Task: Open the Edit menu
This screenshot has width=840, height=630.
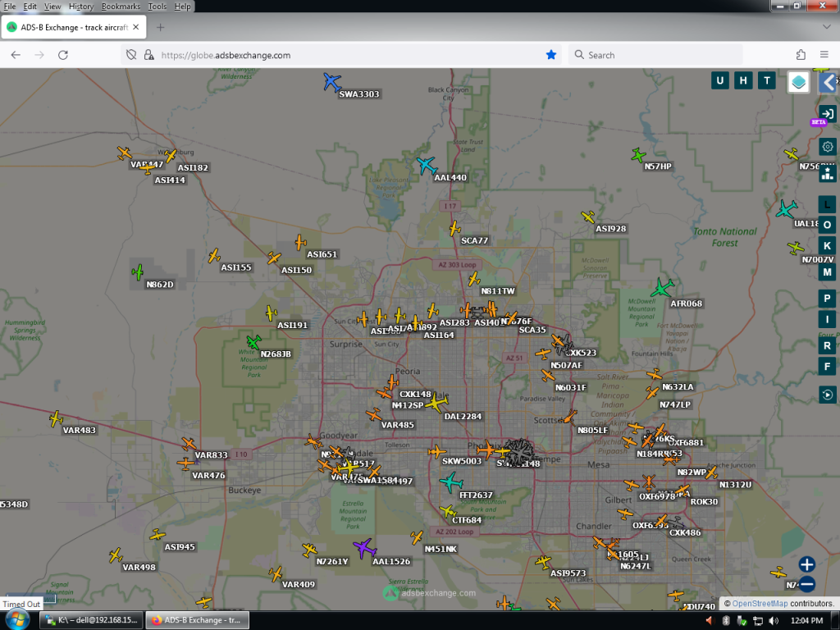Action: (30, 7)
